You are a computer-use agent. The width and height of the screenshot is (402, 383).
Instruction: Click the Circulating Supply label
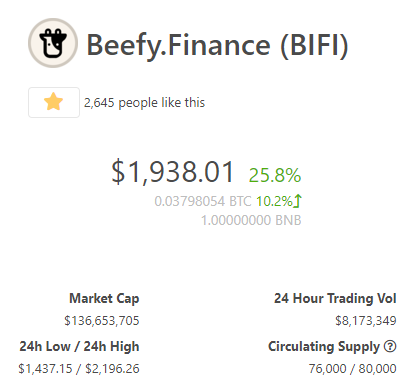(324, 347)
